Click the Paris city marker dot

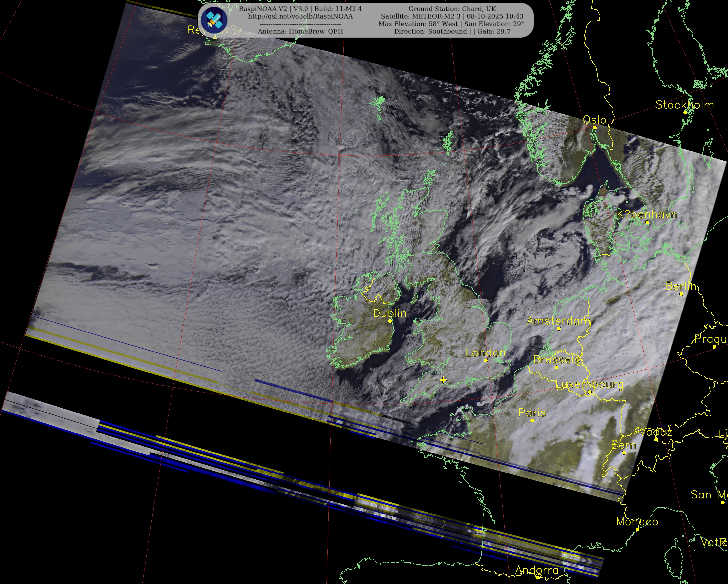tap(532, 420)
